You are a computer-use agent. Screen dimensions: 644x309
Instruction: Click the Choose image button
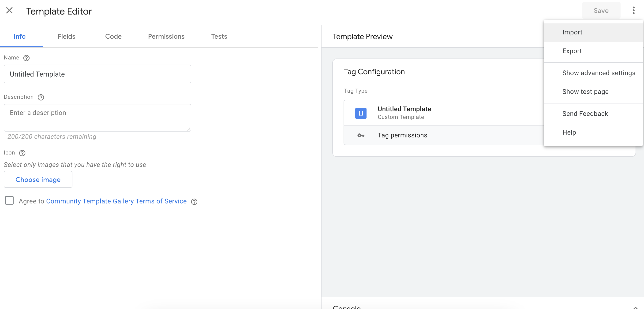[x=38, y=179]
